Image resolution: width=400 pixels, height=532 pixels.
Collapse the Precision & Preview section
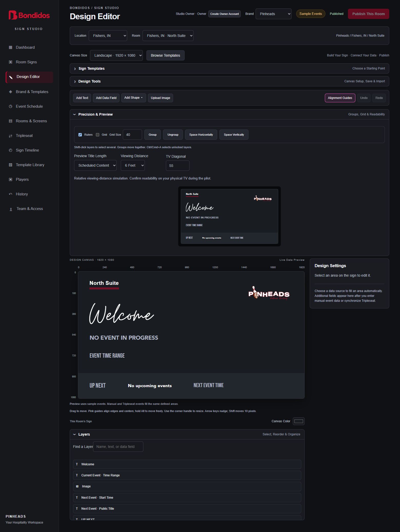point(229,114)
